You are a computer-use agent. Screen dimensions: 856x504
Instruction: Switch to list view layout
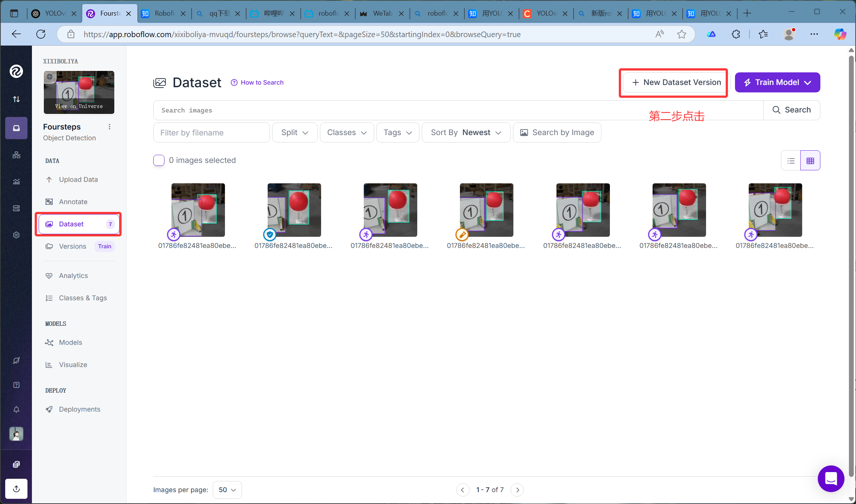791,161
